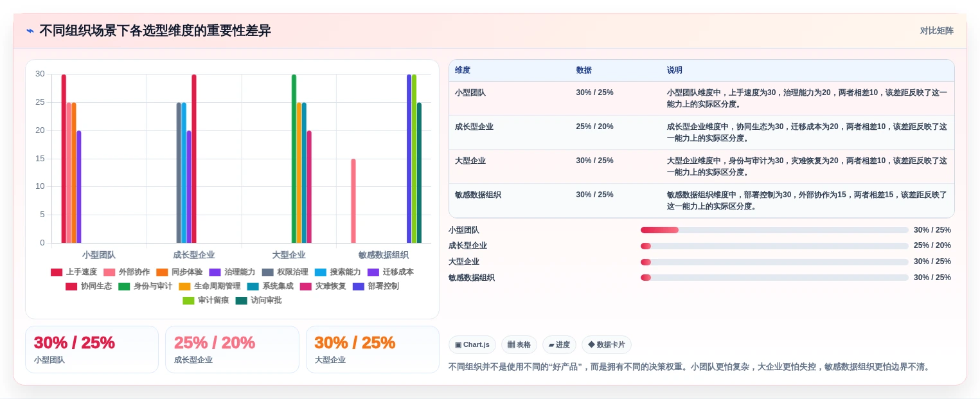This screenshot has width=980, height=399.
Task: Click the 说明 column header
Action: pos(675,70)
